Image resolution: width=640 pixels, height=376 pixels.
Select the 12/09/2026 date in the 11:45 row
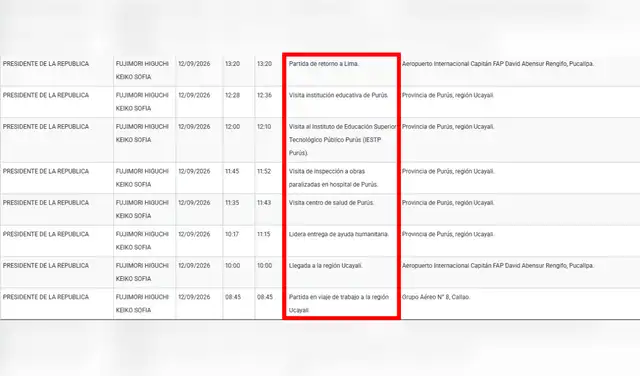point(194,171)
